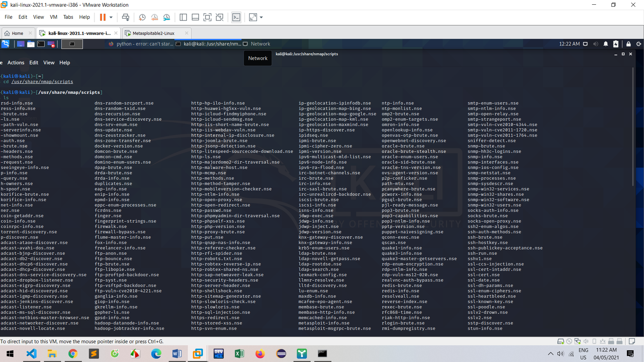Take a snapshot of this virtual machine
Viewport: 644px width, 362px height.
tap(142, 17)
